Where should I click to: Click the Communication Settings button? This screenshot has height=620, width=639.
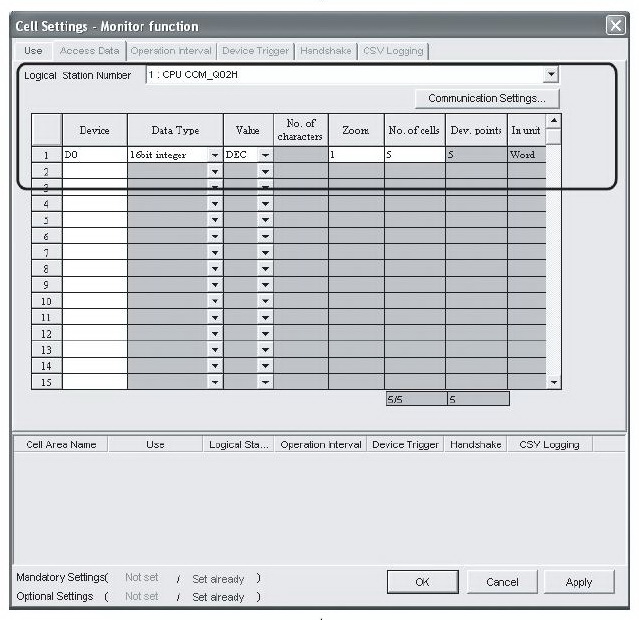[486, 98]
